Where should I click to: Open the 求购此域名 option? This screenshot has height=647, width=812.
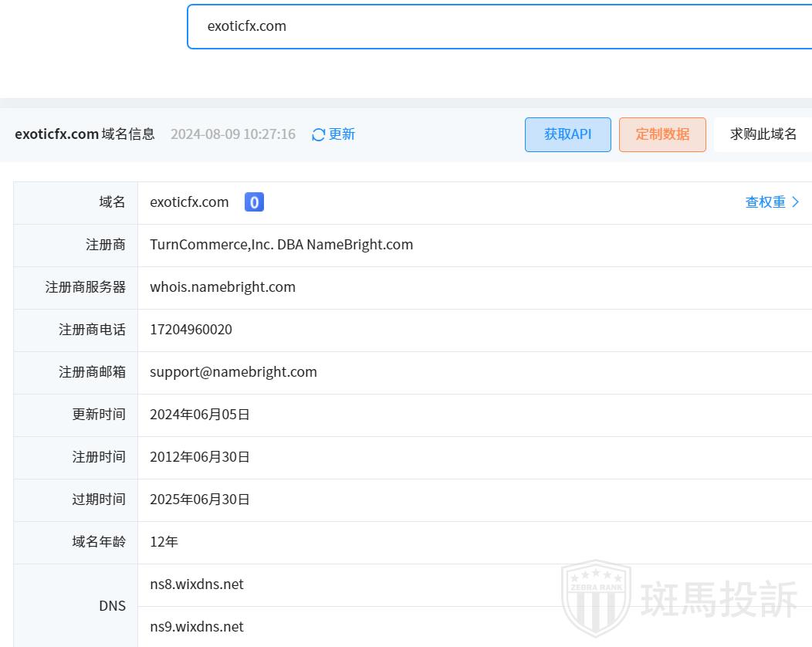pos(763,134)
